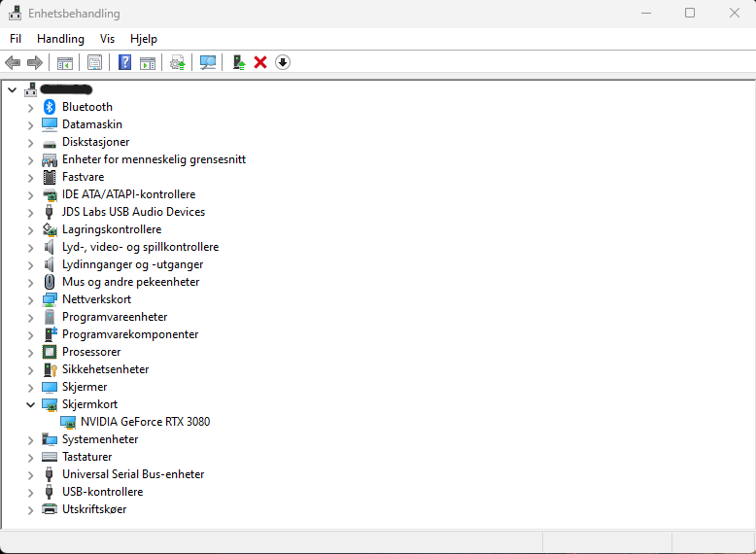Click the Systemenheter folder icon
Screen dimensions: 756x554
click(x=50, y=439)
